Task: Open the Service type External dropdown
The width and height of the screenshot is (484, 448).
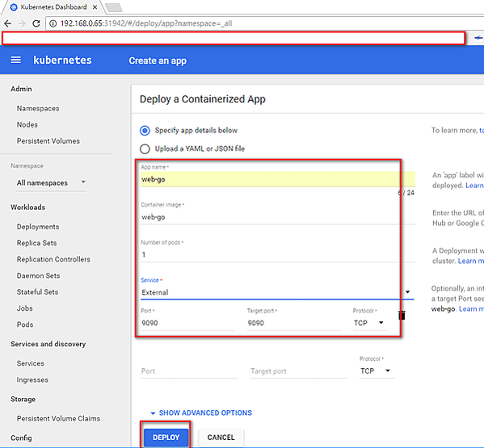Action: tap(277, 292)
